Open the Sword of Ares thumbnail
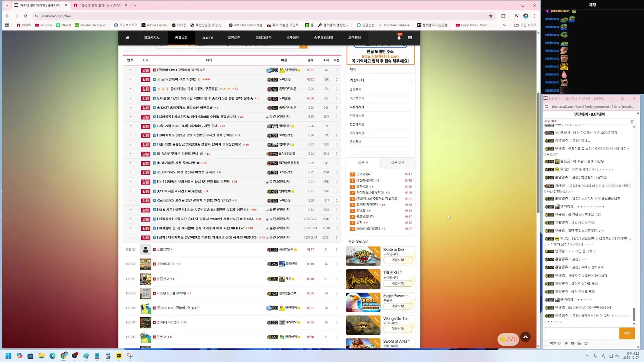644x362 pixels. click(x=363, y=343)
